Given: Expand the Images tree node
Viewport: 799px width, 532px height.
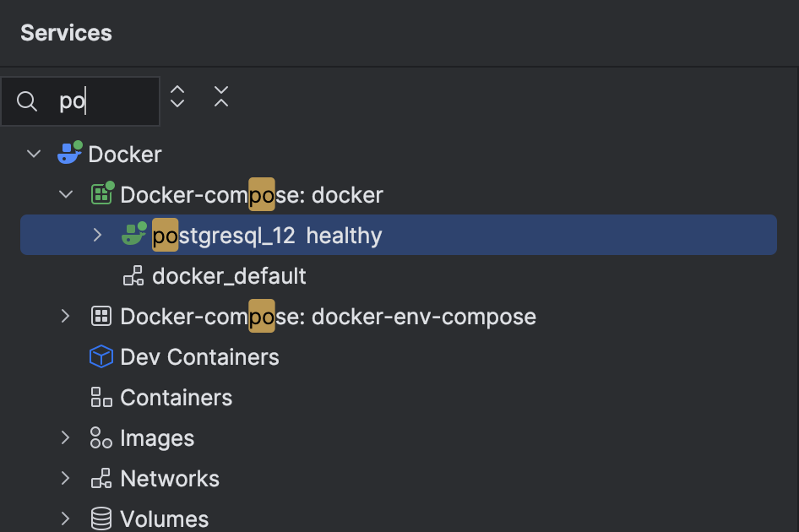Looking at the screenshot, I should click(66, 437).
